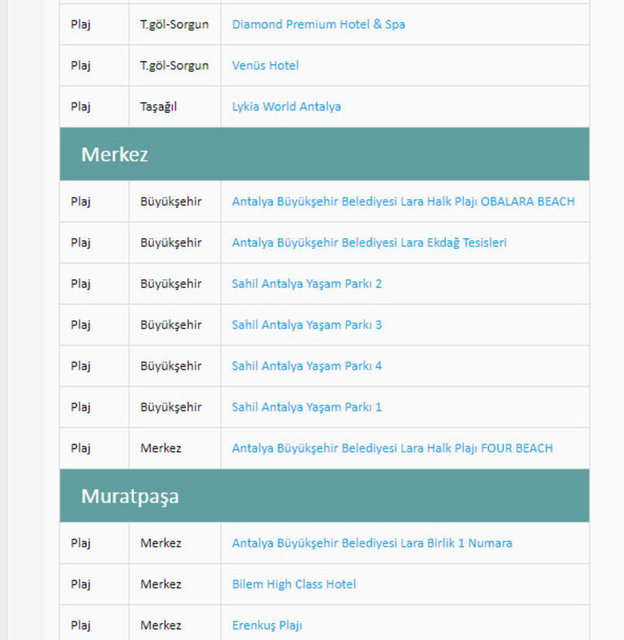This screenshot has height=640, width=624.
Task: Click the Venüs Hotel link
Action: 265,65
